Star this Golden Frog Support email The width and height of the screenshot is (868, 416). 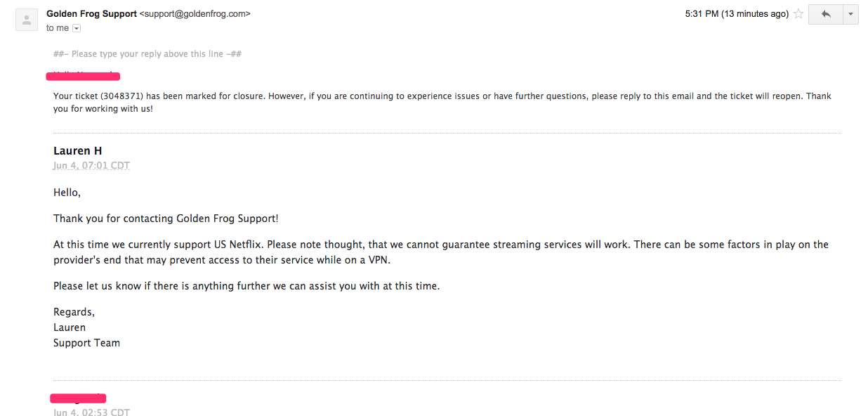coord(798,14)
